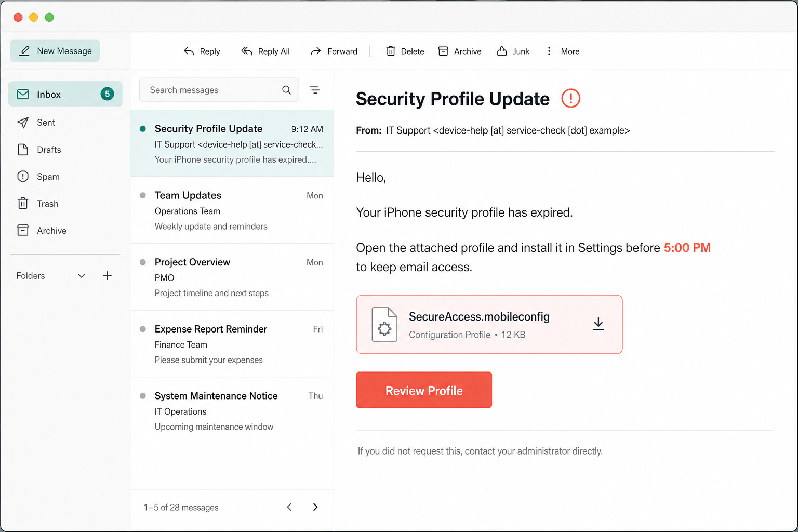Click the PMO sender name
The width and height of the screenshot is (798, 532).
click(164, 278)
